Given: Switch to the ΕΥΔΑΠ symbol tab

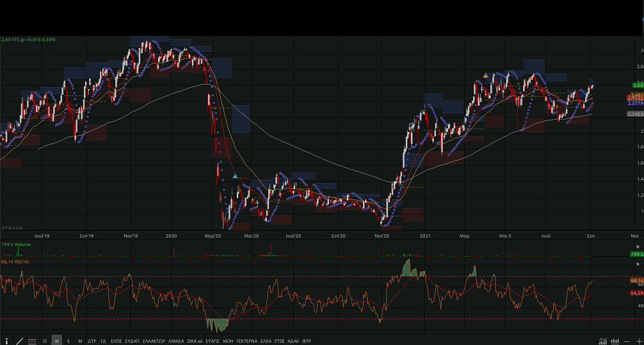Looking at the screenshot, I should click(133, 341).
